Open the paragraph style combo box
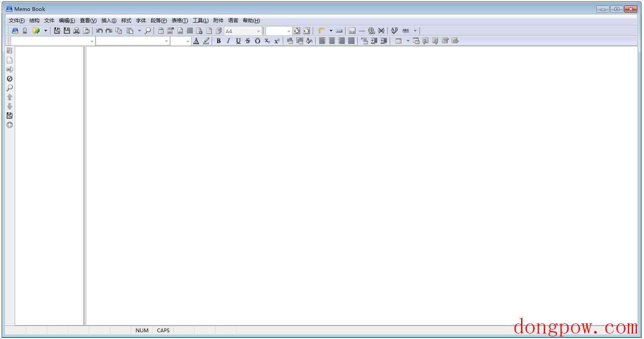Screen dimensions: 644x339 click(53, 41)
